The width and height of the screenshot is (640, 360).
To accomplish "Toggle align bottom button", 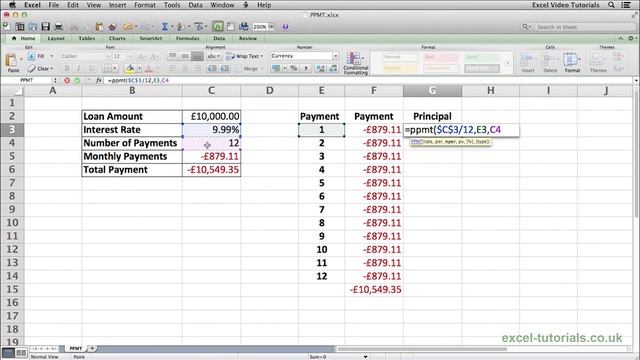I will pyautogui.click(x=197, y=56).
